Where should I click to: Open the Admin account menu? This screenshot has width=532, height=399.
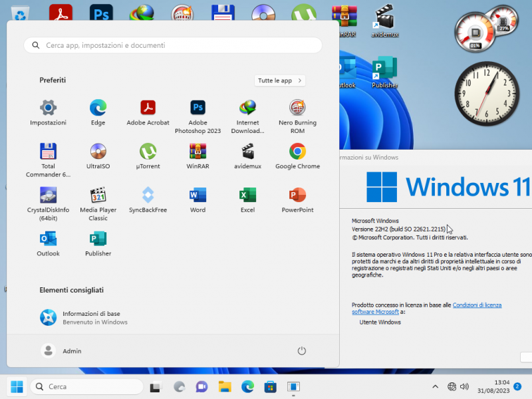coord(62,350)
